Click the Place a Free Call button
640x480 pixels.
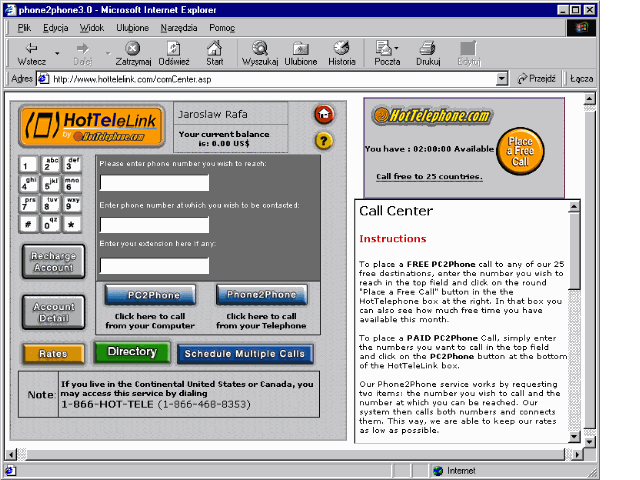520,151
